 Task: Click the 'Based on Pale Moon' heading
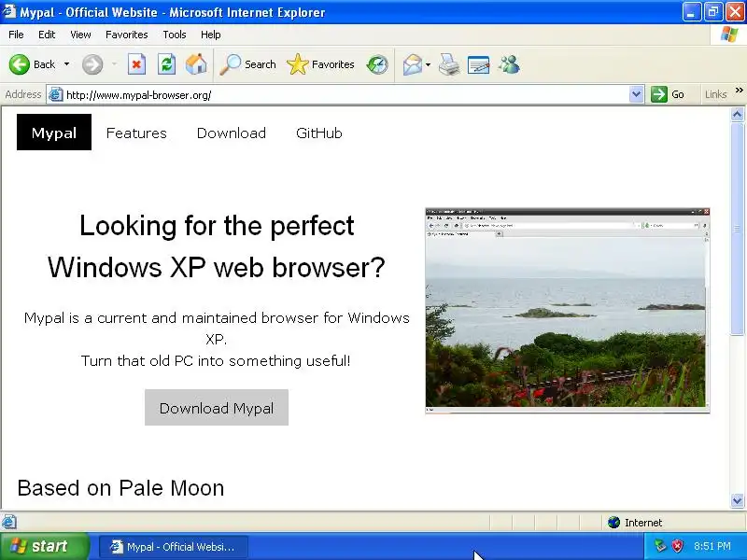coord(120,487)
